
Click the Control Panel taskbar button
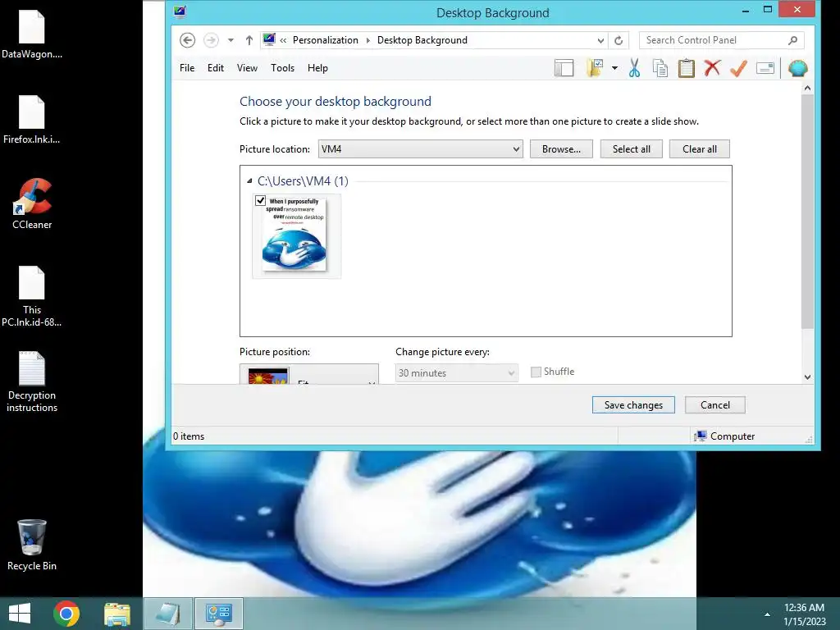point(218,614)
